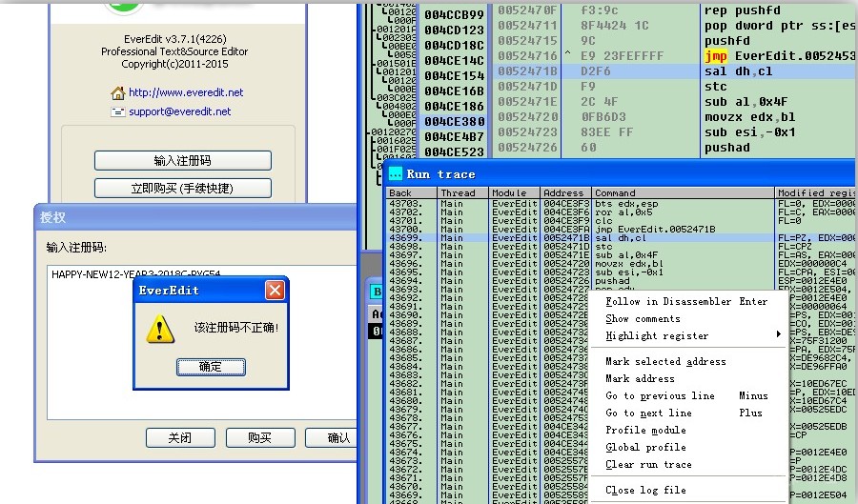Select disassembly line jmp EverEdit.0052453

click(675, 56)
